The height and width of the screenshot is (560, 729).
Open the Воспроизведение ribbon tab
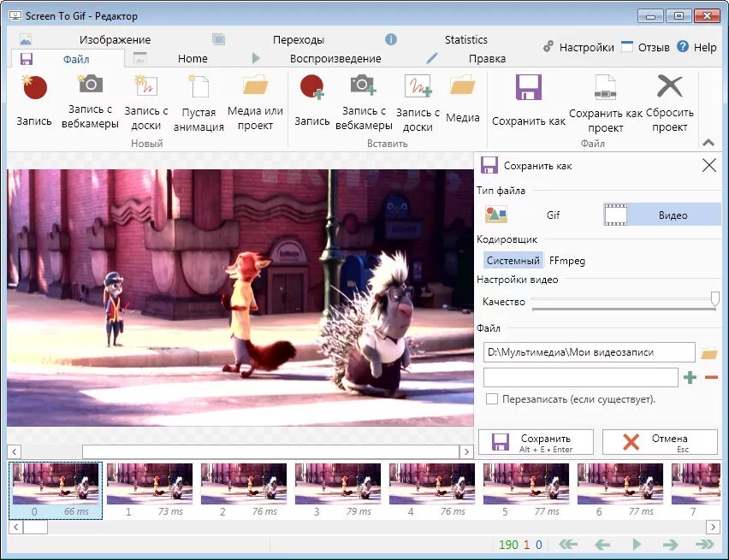[x=335, y=58]
